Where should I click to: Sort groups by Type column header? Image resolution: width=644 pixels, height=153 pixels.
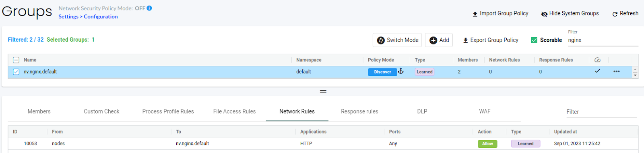point(420,60)
